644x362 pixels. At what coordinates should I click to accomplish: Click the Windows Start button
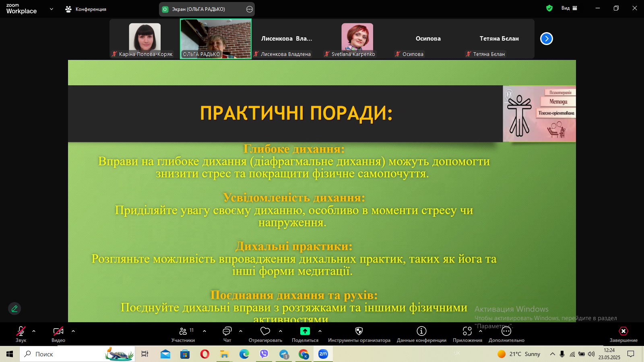[x=10, y=354]
